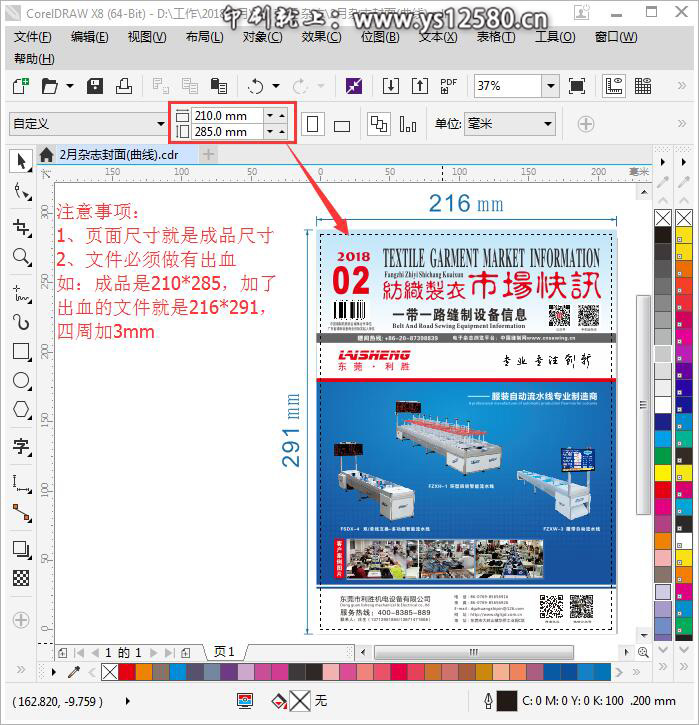
Task: Select the Polygon tool
Action: 21,411
